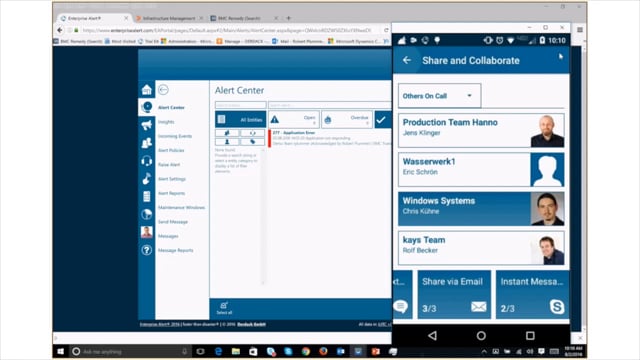Open the Windows Start button
The height and width of the screenshot is (360, 640).
point(60,351)
